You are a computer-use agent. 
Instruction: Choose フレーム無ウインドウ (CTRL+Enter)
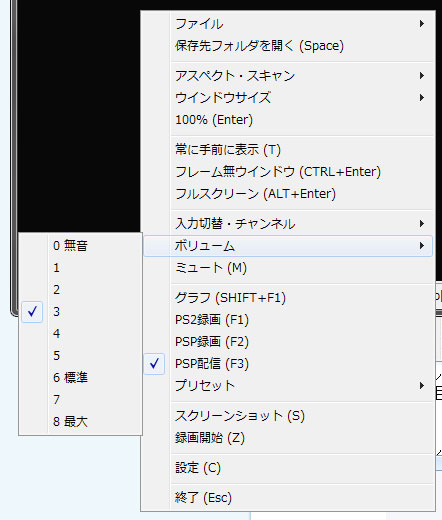point(288,172)
